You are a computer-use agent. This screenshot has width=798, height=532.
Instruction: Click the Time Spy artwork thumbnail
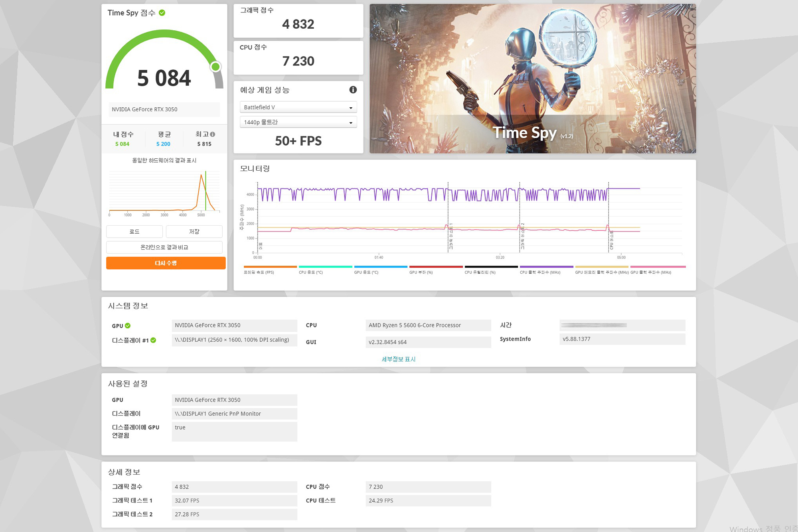coord(532,79)
